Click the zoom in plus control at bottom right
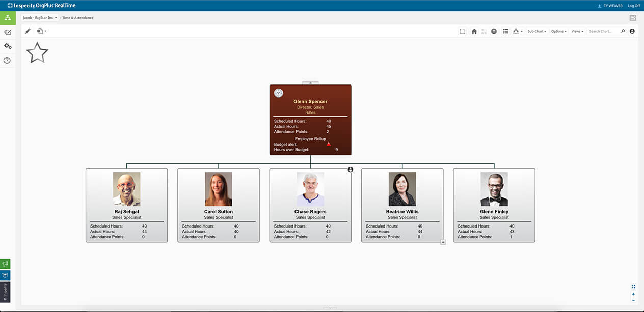This screenshot has height=312, width=644. [x=633, y=294]
